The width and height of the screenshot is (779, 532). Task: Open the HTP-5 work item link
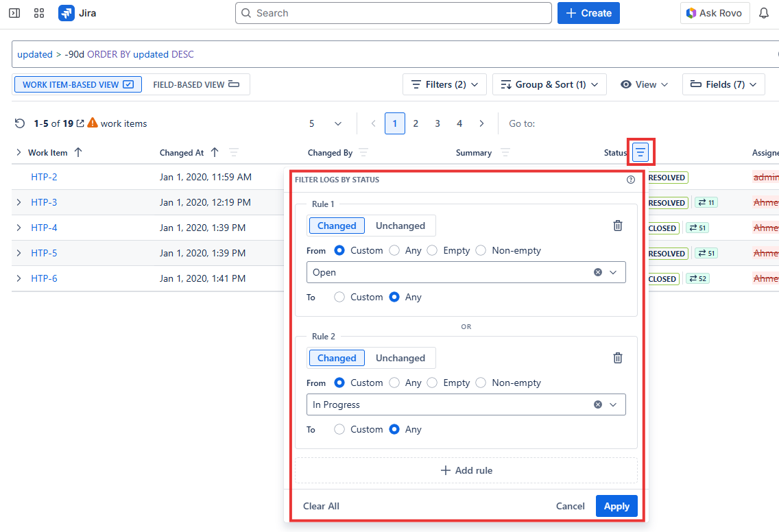click(x=44, y=253)
